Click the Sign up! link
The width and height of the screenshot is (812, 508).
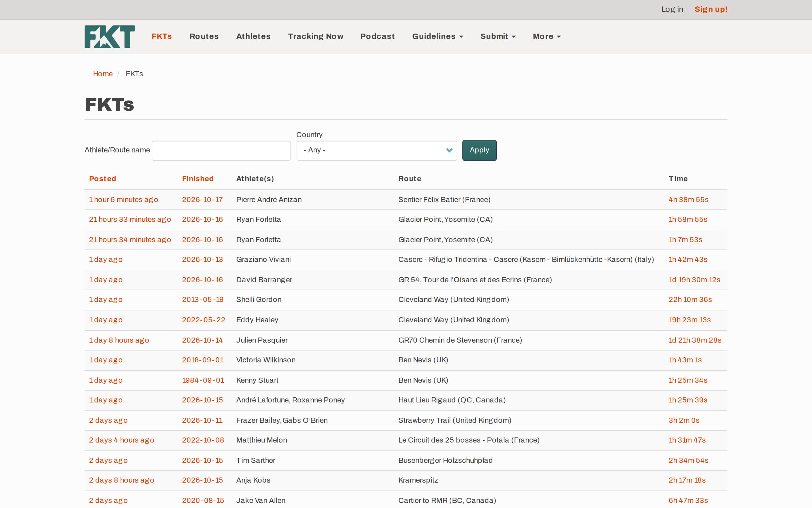point(711,9)
